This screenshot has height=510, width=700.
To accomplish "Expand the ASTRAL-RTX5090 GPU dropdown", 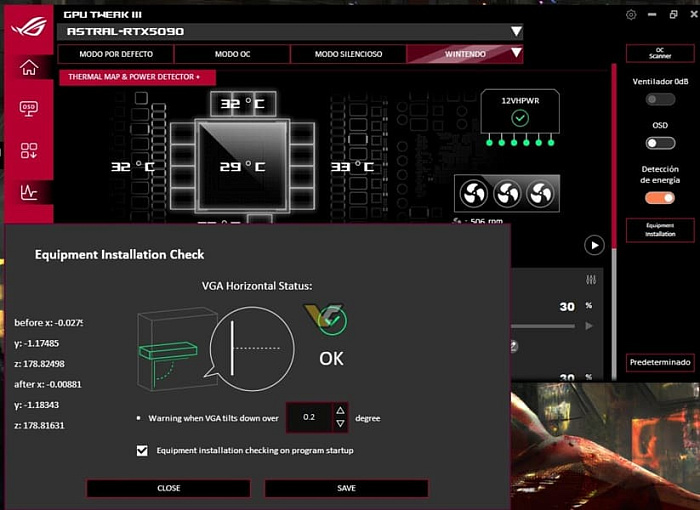I will 516,31.
